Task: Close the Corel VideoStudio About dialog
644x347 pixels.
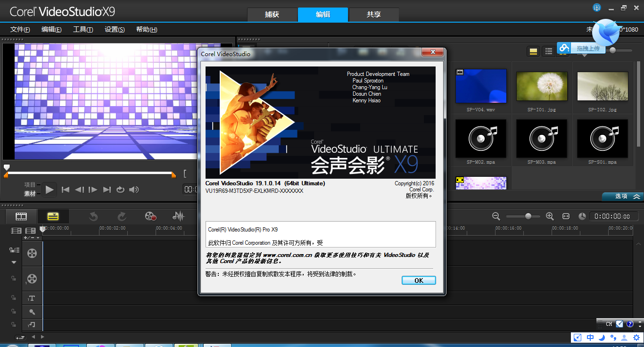Action: [432, 52]
